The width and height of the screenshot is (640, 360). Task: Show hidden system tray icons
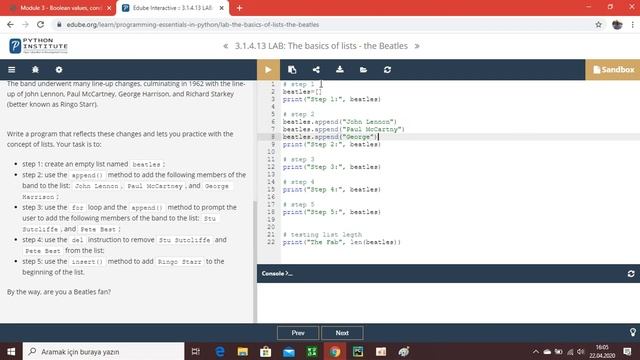[536, 351]
